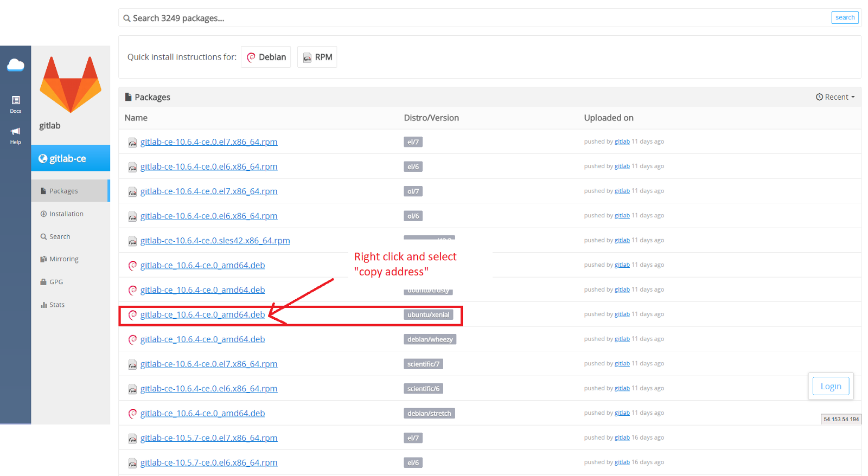
Task: Click the search button at top right
Action: (x=845, y=18)
